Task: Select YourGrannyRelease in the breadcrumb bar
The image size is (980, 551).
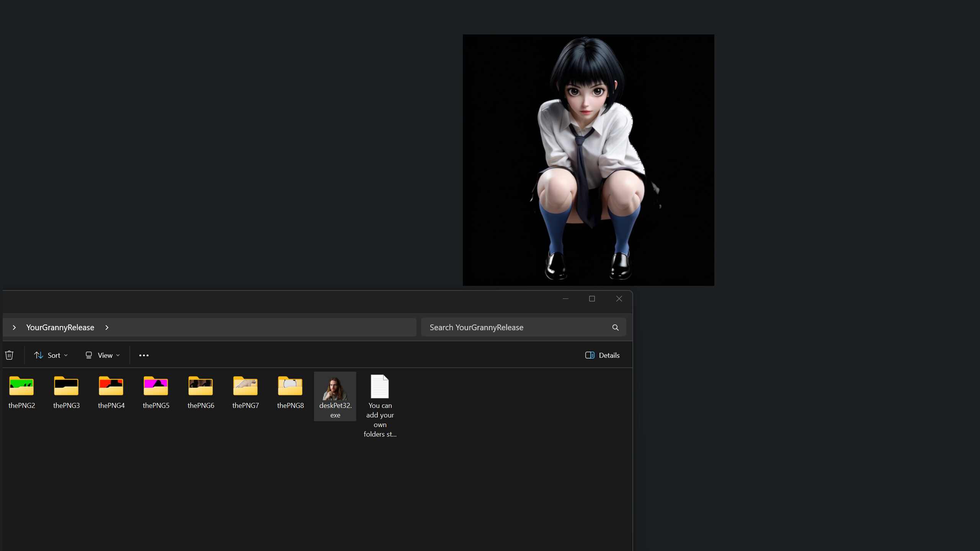Action: click(x=60, y=327)
